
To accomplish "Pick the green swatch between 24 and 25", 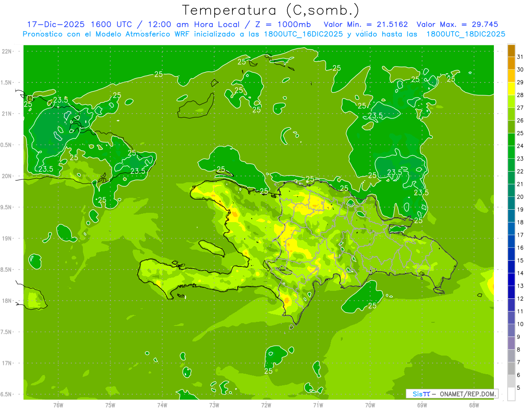I will pyautogui.click(x=511, y=140).
